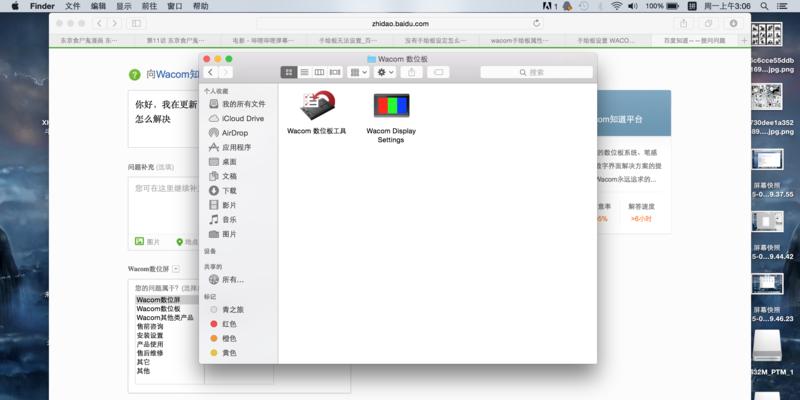Click the Finder share button
Screen dimensions: 800x400
[412, 72]
